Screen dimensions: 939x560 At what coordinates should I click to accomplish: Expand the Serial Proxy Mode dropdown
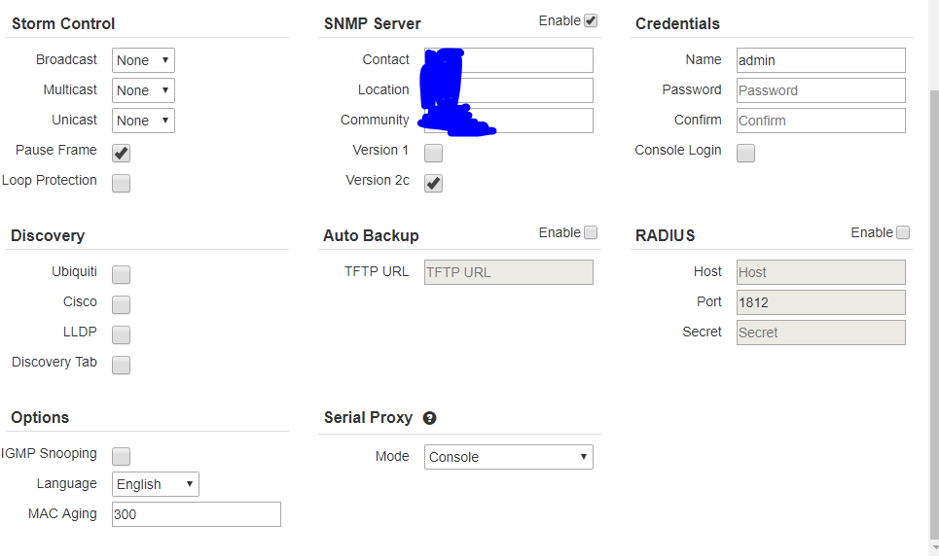(x=508, y=457)
